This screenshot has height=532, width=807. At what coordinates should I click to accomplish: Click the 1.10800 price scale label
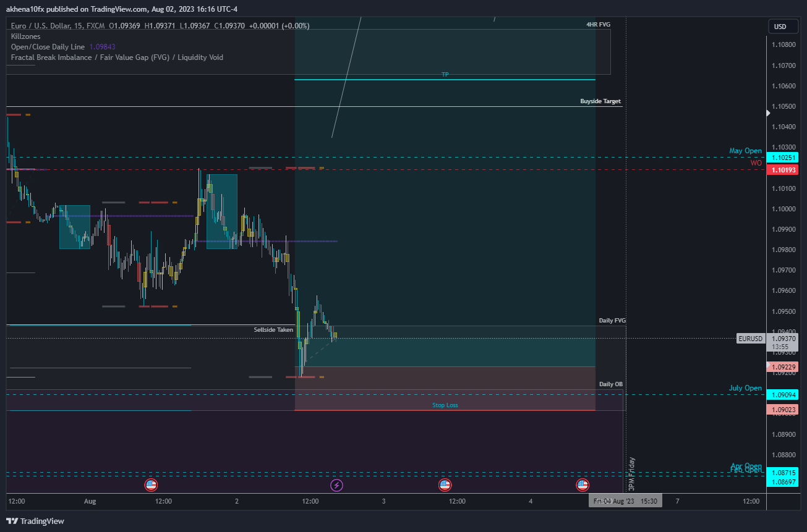[782, 44]
